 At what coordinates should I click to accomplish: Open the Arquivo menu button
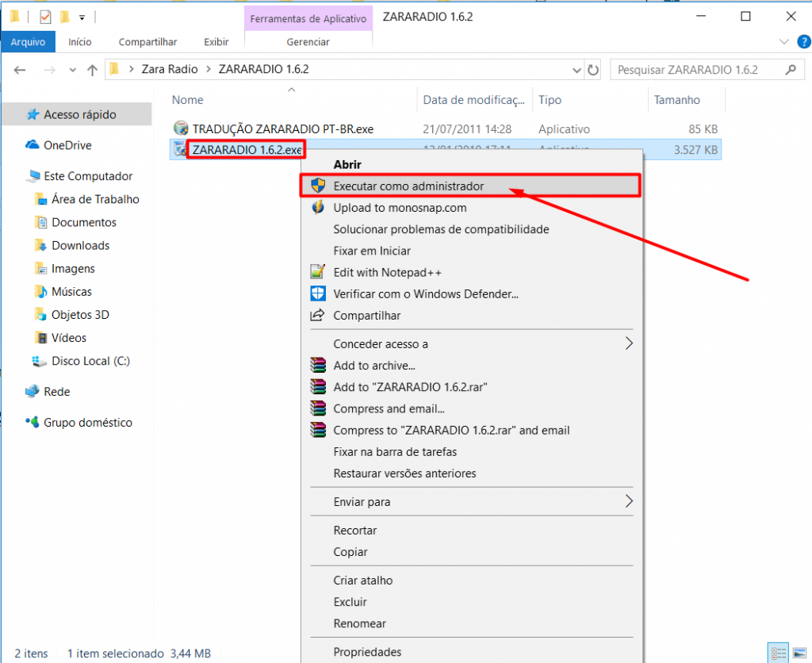28,42
